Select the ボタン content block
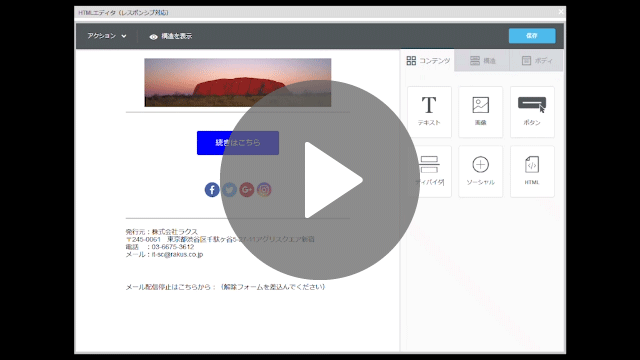Viewport: 640px width, 360px height. pyautogui.click(x=532, y=112)
